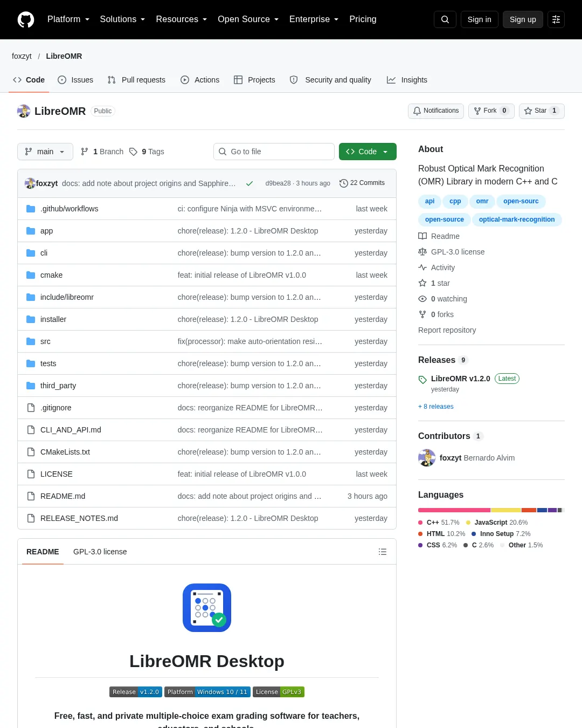Click the tags icon next to 9 Tags
Viewport: 582px width, 728px height.
133,152
